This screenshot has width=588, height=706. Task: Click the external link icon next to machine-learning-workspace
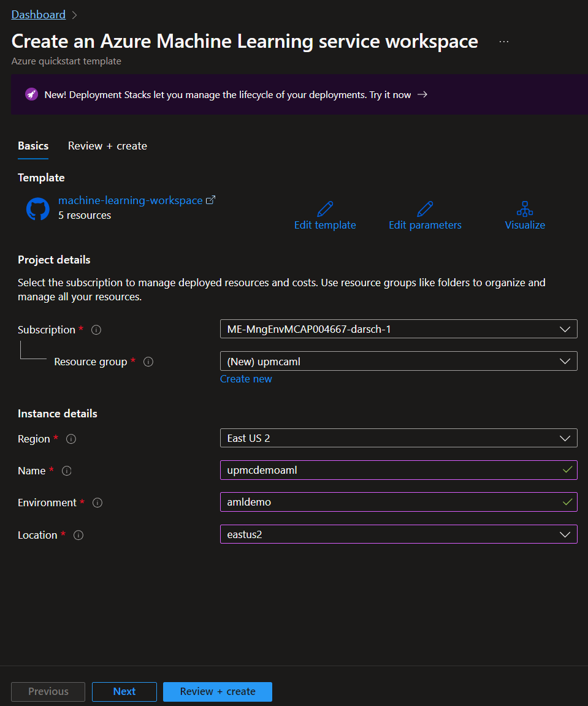[x=210, y=200]
